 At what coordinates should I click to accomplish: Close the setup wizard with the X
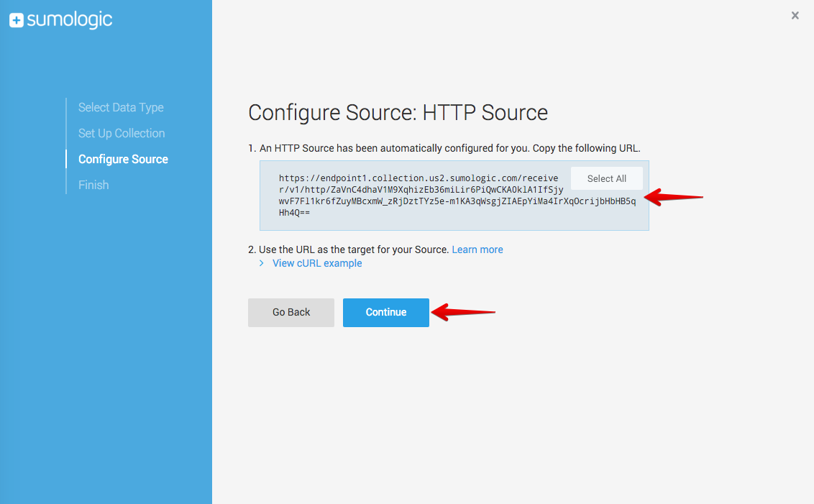795,16
